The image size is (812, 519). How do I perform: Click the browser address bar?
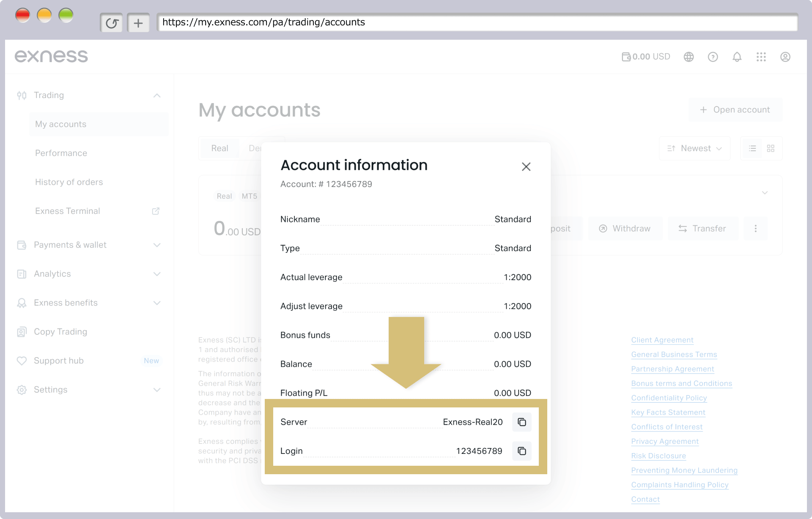(477, 22)
